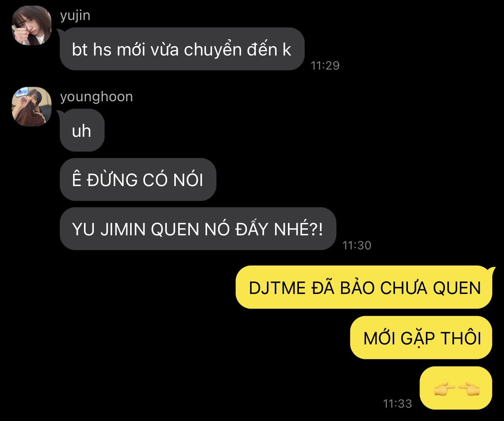Tap the pointing fingers emoji message
The image size is (504, 421).
[456, 388]
